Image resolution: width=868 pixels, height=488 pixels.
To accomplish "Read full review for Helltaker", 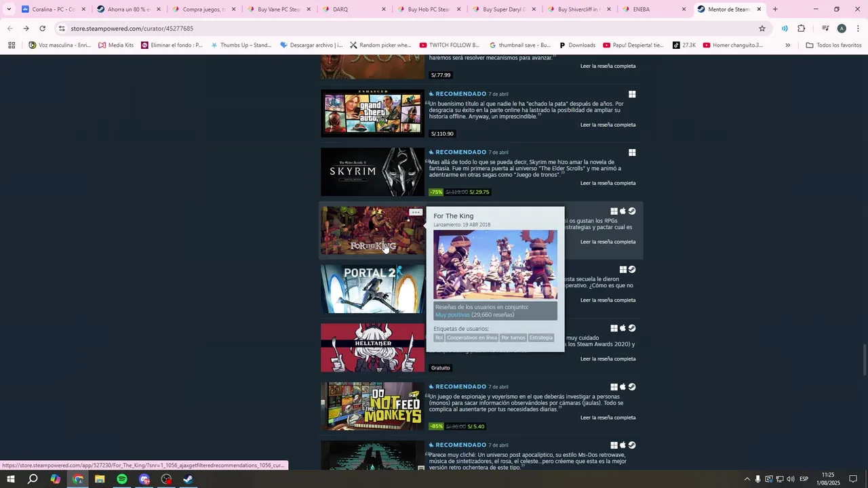I will (x=608, y=359).
